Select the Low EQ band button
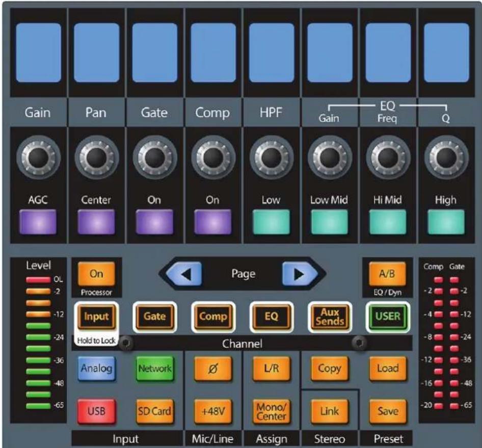Image resolution: width=482 pixels, height=448 pixels. click(271, 222)
